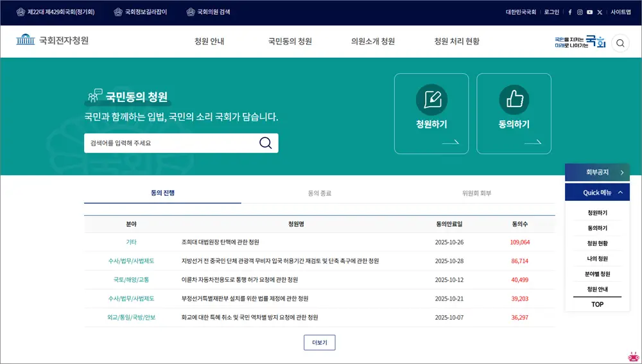Click category 외교/통일/국방/안보
The height and width of the screenshot is (364, 642).
click(132, 317)
